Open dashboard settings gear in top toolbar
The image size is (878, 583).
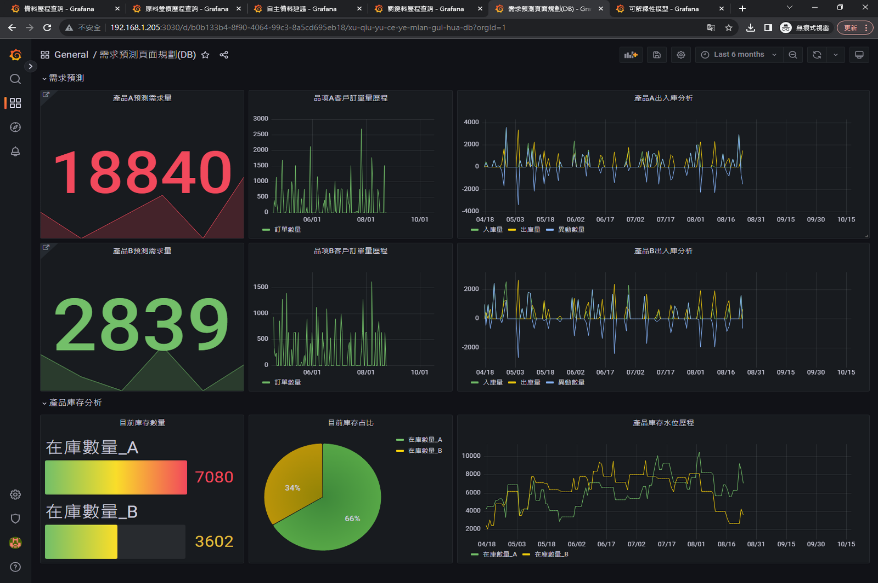[x=681, y=55]
